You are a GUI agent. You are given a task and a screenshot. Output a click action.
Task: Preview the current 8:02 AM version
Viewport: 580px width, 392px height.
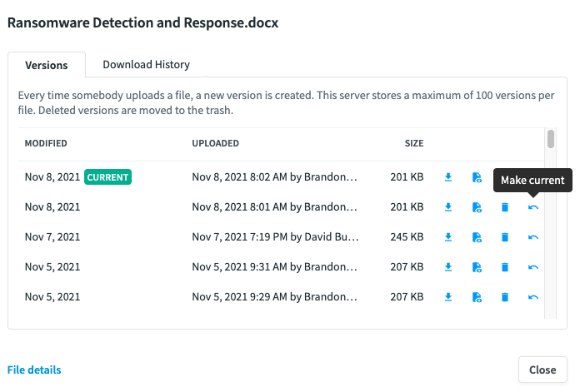[x=476, y=177]
